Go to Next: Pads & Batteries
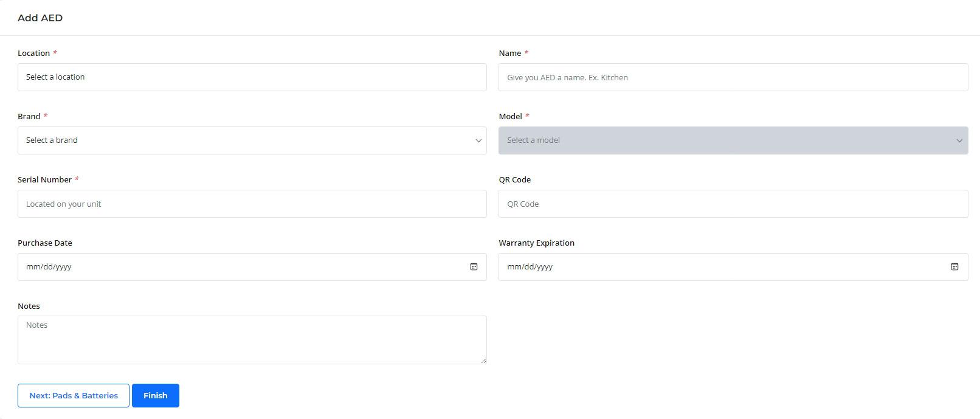 coord(74,395)
